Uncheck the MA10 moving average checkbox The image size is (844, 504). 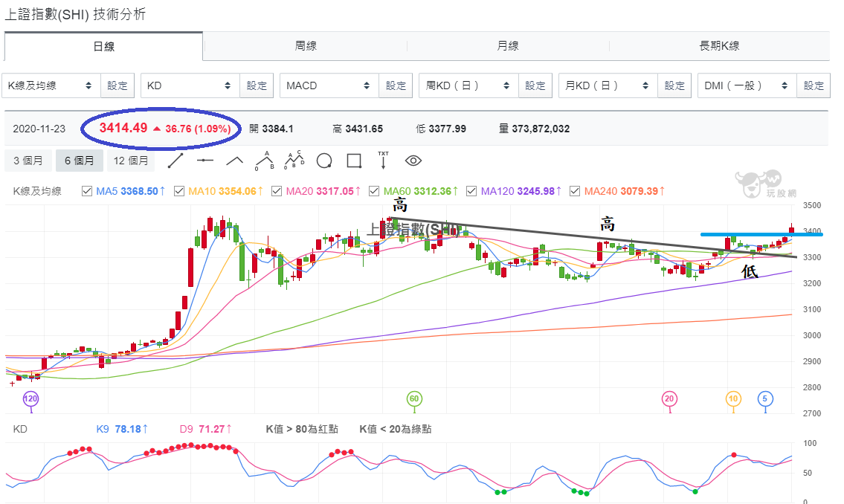point(179,191)
